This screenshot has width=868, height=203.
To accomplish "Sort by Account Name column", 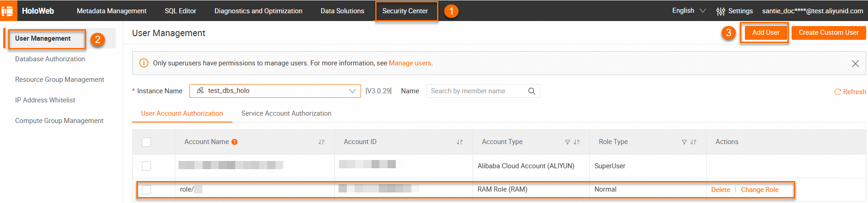I will click(x=321, y=142).
